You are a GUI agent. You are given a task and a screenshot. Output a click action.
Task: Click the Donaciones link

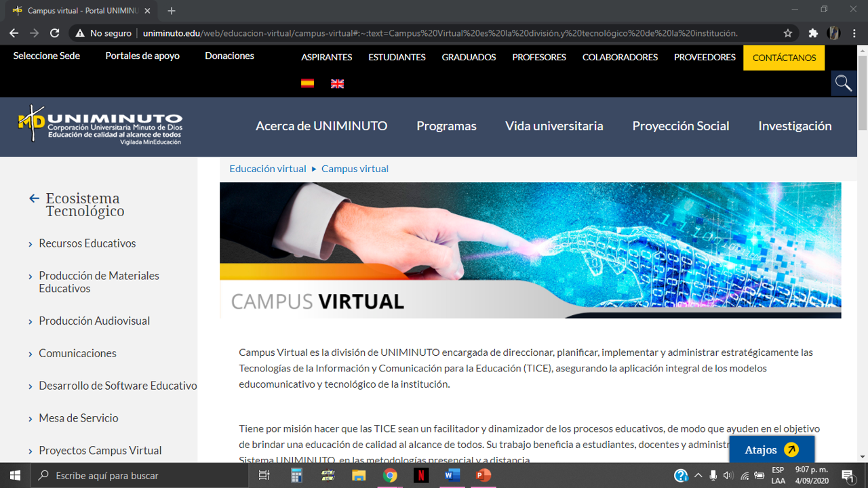click(x=229, y=56)
